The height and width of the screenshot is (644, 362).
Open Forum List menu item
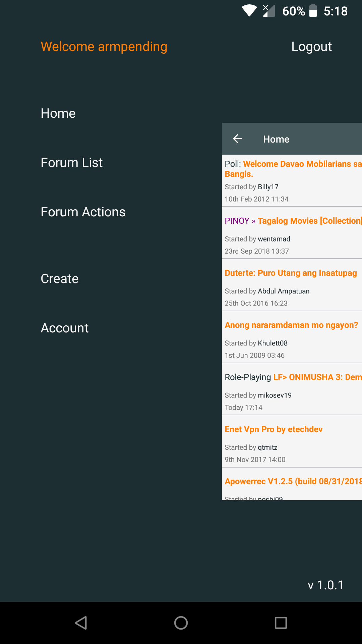[71, 163]
